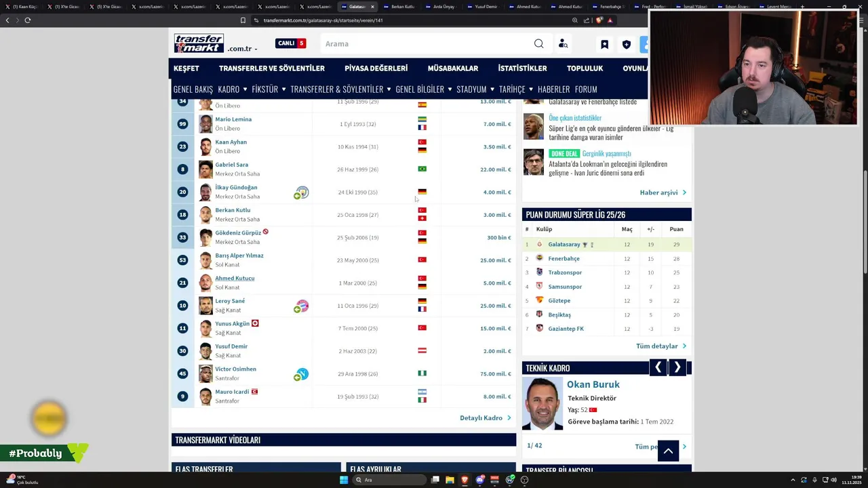Image resolution: width=868 pixels, height=488 pixels.
Task: Reload the page in browser
Action: point(28,20)
